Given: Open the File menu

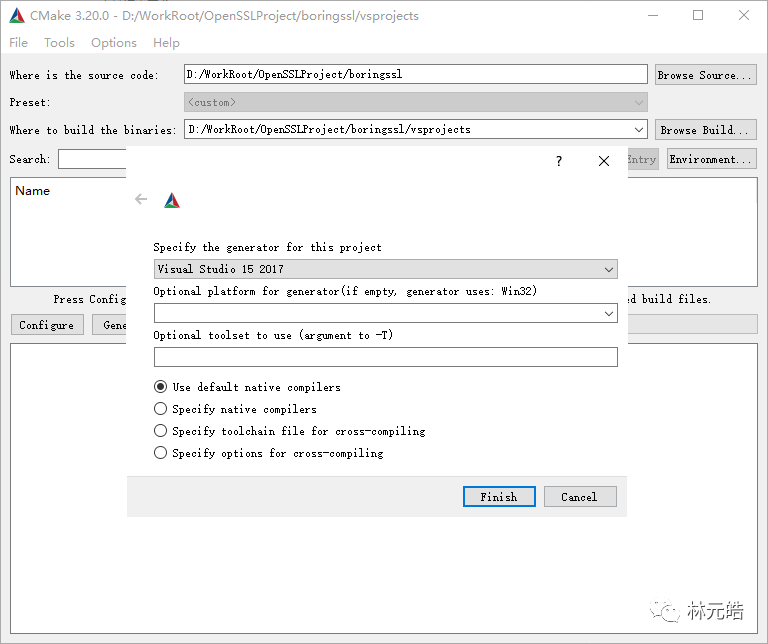Looking at the screenshot, I should (19, 43).
